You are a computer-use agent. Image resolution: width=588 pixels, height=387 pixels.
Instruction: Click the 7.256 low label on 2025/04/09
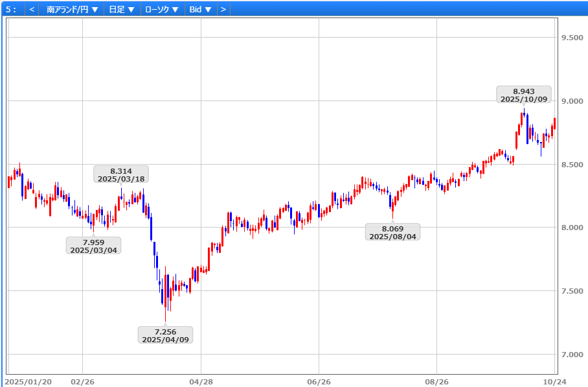tap(165, 335)
